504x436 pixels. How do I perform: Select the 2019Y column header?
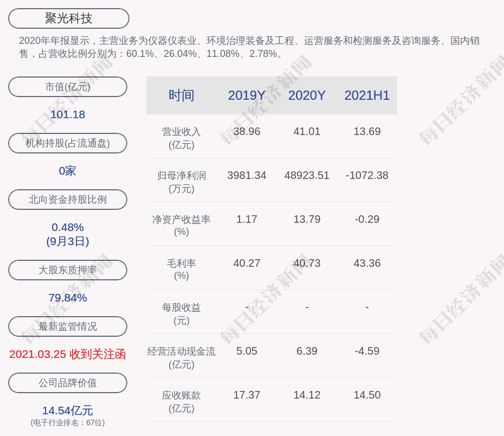pos(247,95)
